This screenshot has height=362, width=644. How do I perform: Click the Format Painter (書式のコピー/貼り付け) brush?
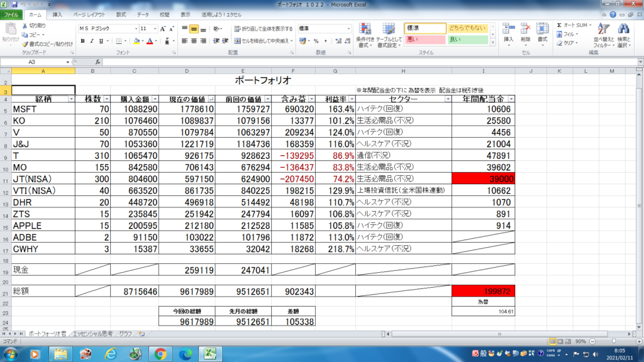click(48, 44)
